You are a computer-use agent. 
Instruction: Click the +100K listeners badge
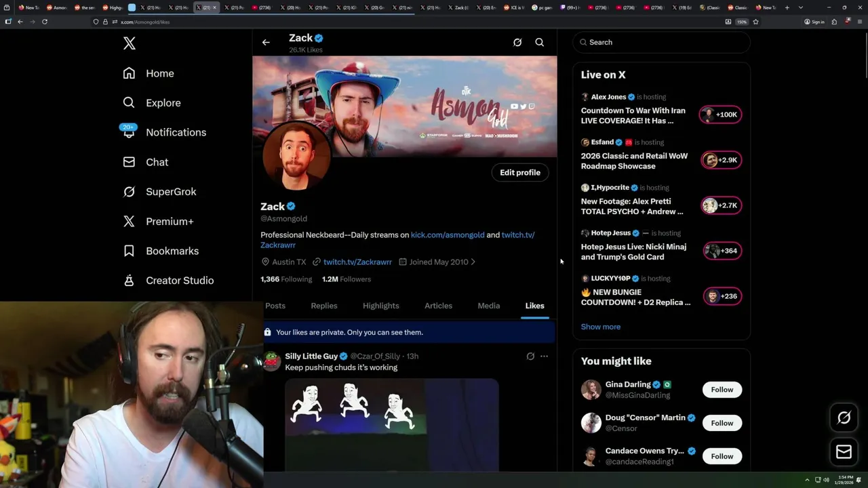721,115
